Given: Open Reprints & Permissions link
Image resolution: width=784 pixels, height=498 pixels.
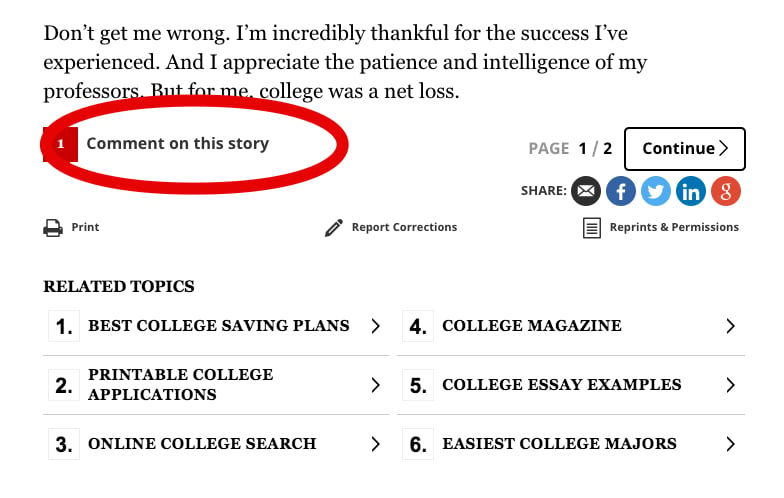Looking at the screenshot, I should coord(674,227).
